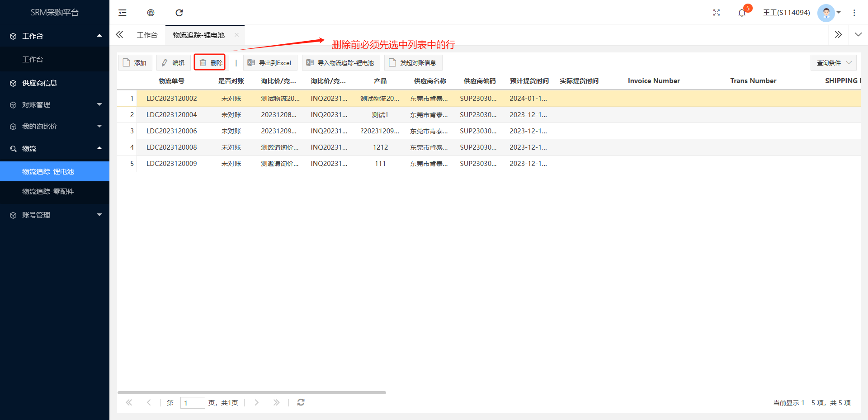868x420 pixels.
Task: Click 预计提货时间 column header
Action: pos(529,81)
